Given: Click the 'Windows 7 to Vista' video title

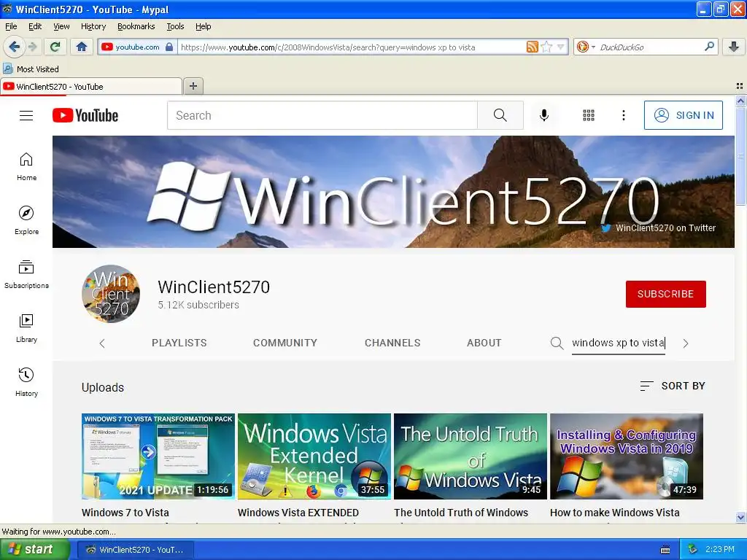Looking at the screenshot, I should (125, 513).
